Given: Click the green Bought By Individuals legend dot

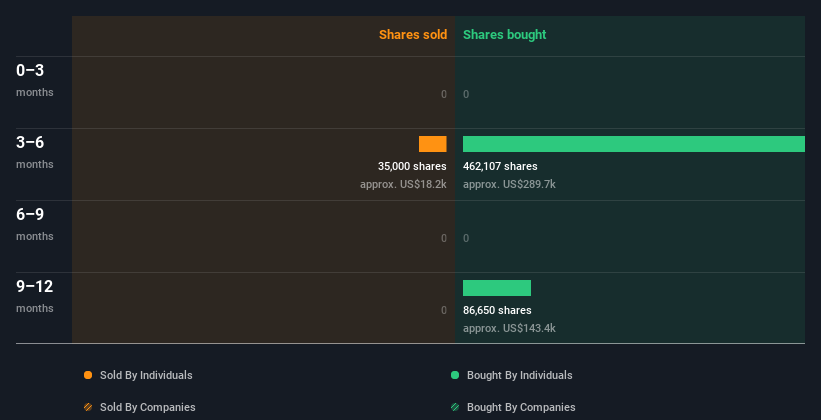Looking at the screenshot, I should [455, 375].
